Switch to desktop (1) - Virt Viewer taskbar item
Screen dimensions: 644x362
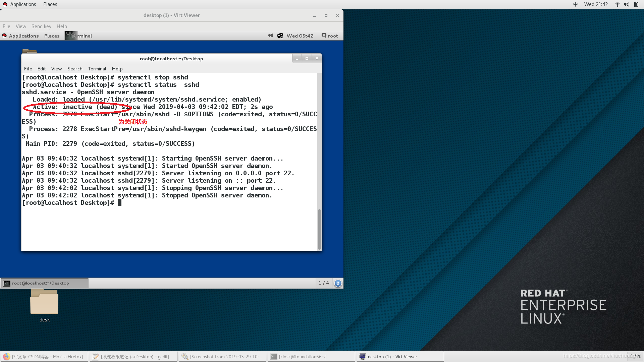tap(400, 357)
